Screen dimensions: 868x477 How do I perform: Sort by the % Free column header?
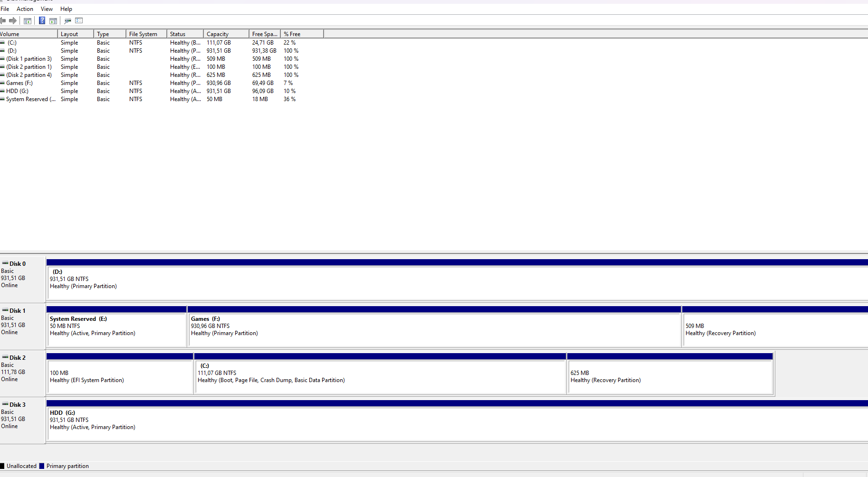click(x=302, y=34)
